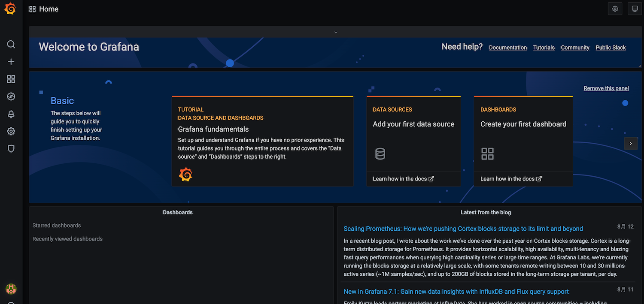This screenshot has height=304, width=644.
Task: Open the Alerting bell icon
Action: (11, 114)
